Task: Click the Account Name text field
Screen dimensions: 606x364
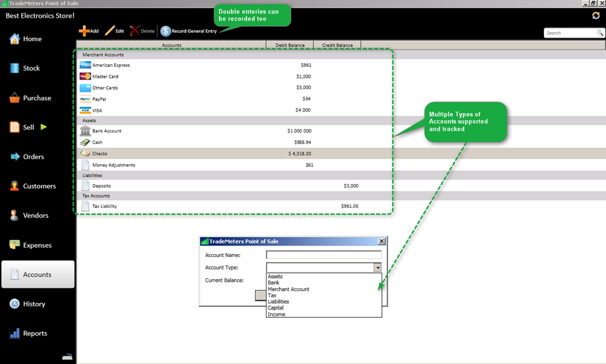Action: [323, 255]
